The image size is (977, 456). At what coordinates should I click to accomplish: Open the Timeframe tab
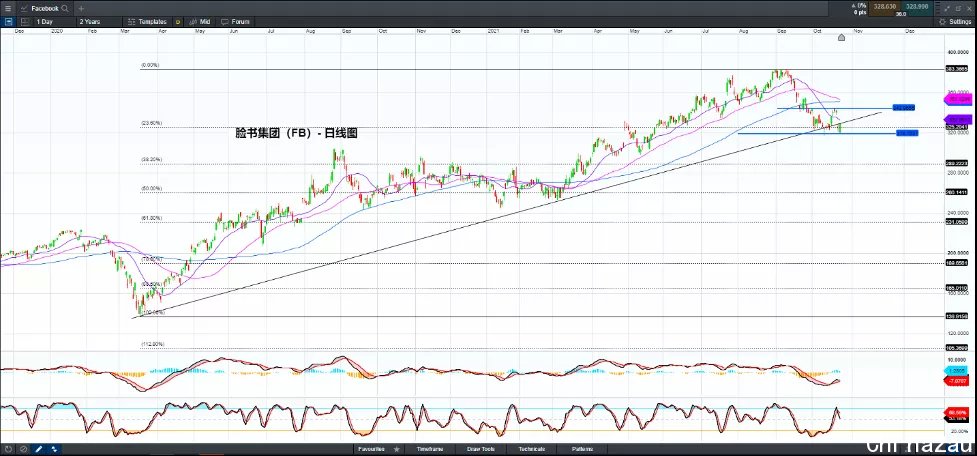click(431, 449)
